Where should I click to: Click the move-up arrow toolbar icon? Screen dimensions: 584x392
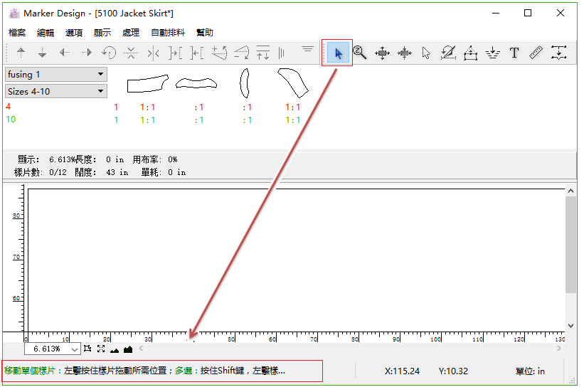21,53
